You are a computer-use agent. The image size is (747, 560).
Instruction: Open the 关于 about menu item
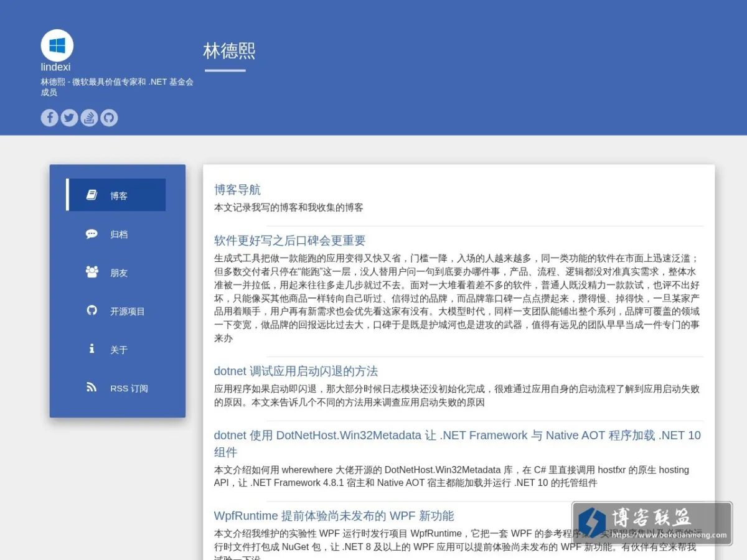(116, 350)
